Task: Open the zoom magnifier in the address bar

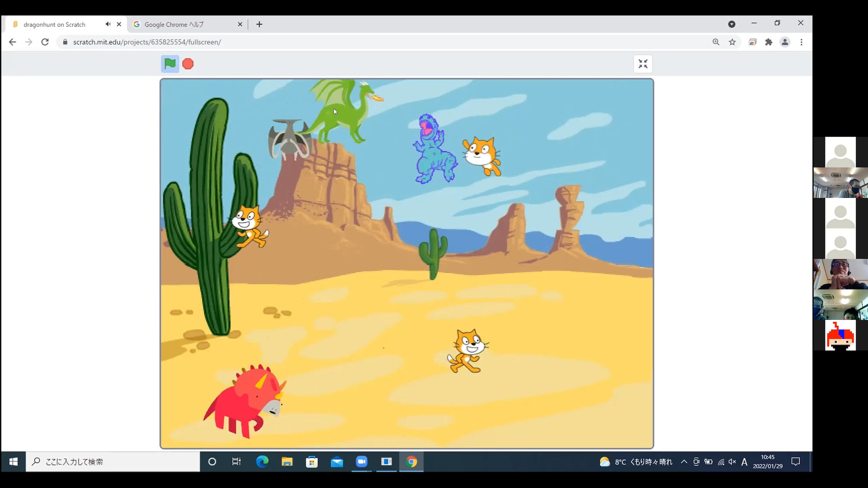Action: point(716,42)
